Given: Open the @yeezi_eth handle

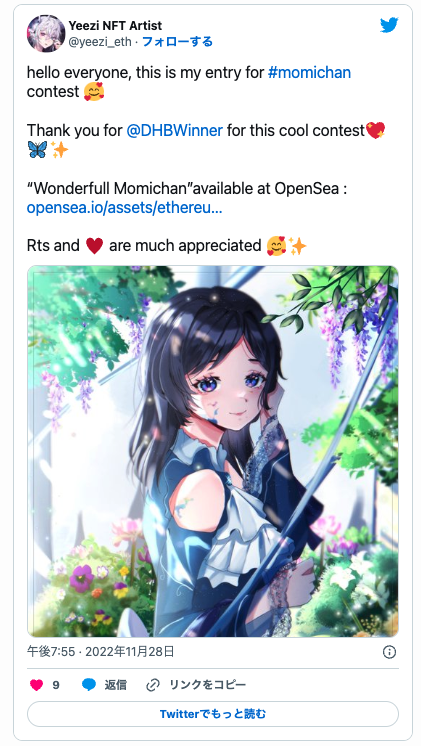Looking at the screenshot, I should [100, 42].
